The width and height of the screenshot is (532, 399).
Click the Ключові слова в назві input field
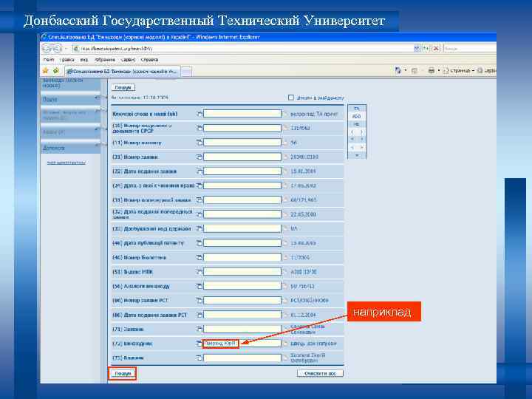242,114
